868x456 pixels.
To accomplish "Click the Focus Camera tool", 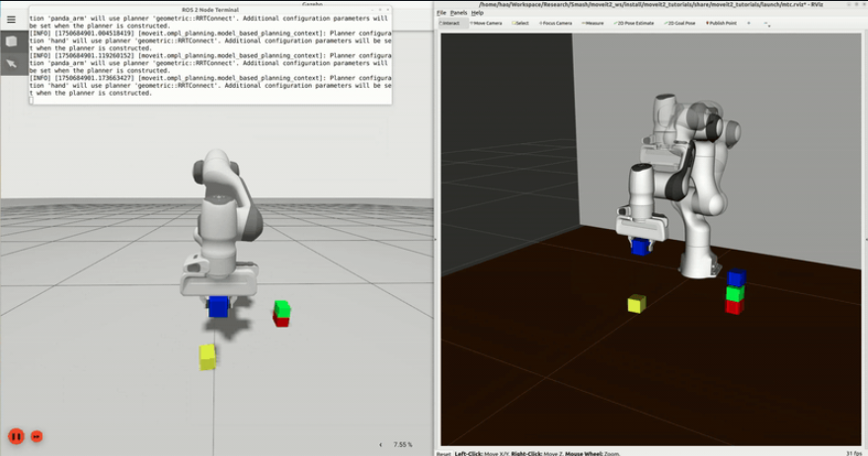I will click(556, 23).
